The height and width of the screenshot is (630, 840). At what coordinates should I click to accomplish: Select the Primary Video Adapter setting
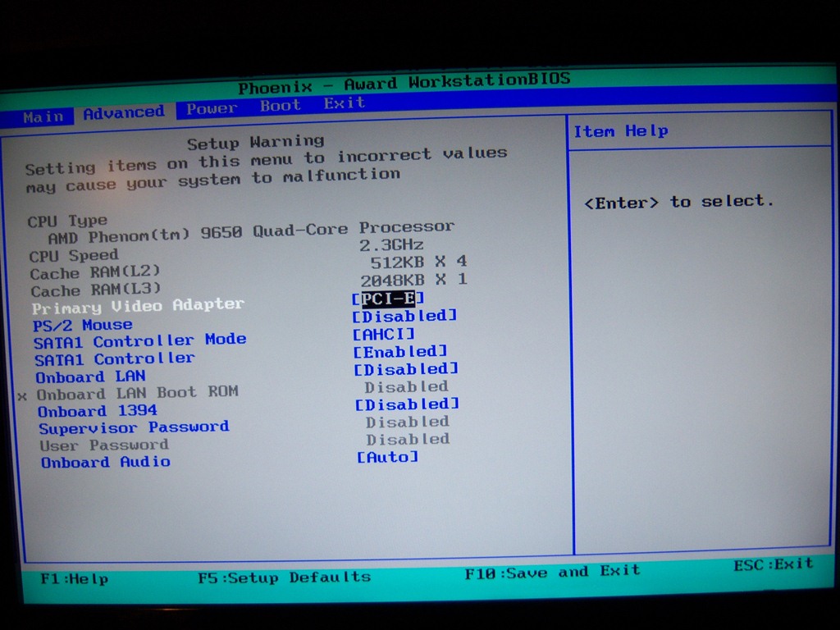coord(138,306)
